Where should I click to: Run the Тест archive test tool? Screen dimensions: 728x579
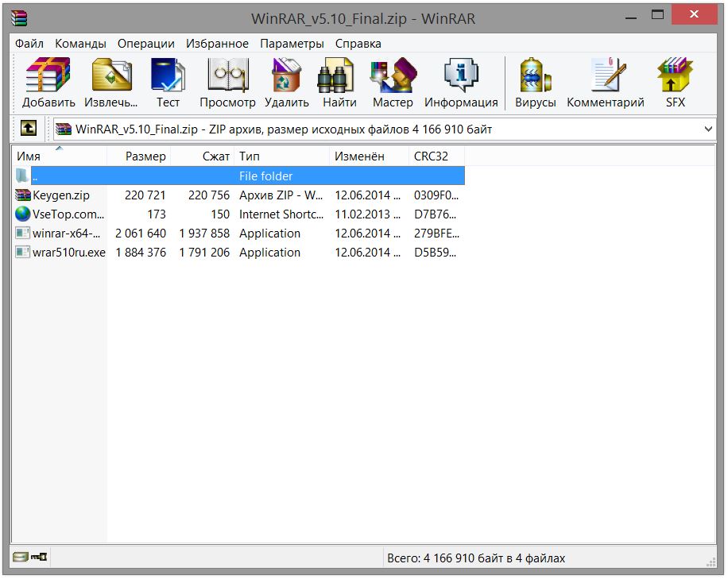click(168, 75)
